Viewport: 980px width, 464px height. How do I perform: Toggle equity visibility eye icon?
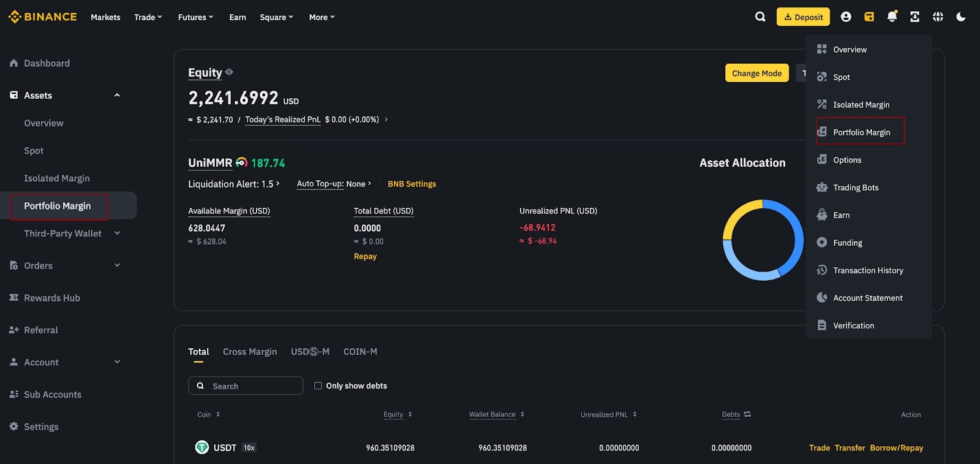(229, 72)
